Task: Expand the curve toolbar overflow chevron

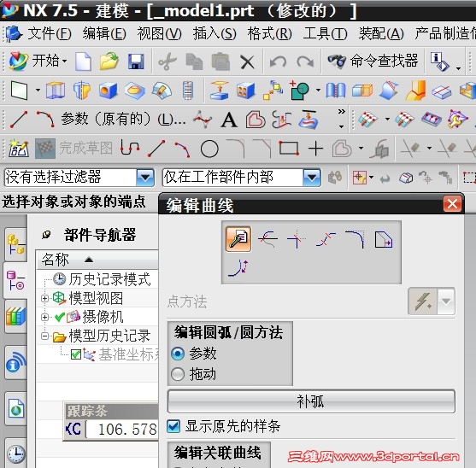Action: [342, 111]
